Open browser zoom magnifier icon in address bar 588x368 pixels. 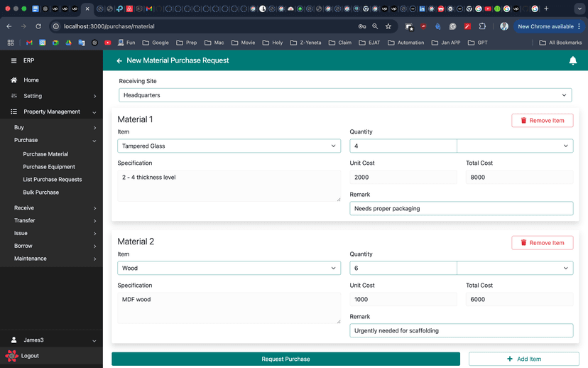coord(375,26)
